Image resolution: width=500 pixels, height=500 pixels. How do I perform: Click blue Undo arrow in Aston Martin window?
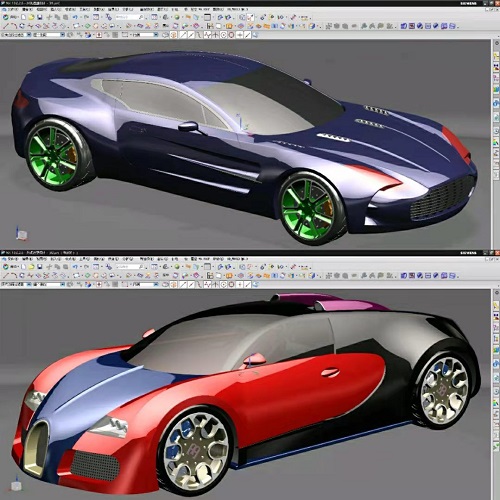pyautogui.click(x=75, y=17)
